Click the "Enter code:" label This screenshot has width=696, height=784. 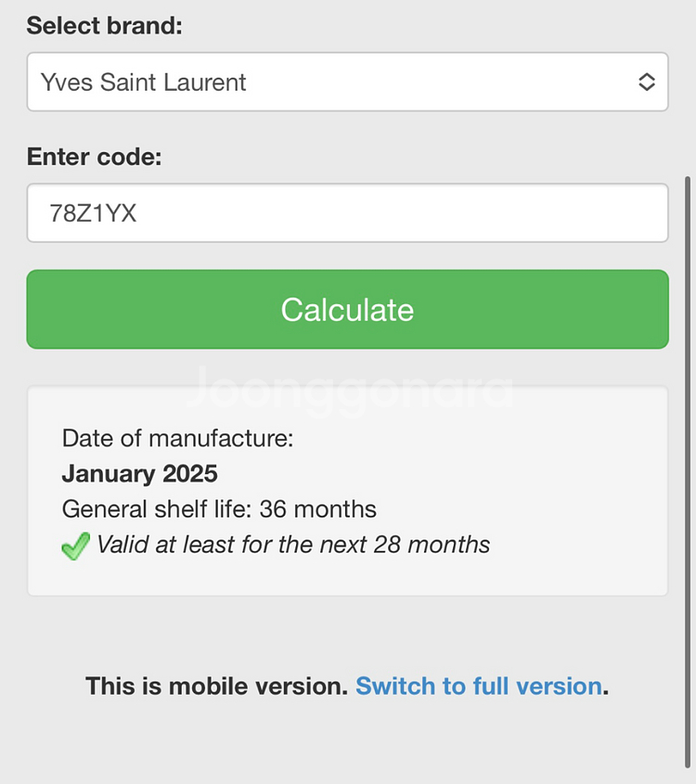[x=94, y=157]
